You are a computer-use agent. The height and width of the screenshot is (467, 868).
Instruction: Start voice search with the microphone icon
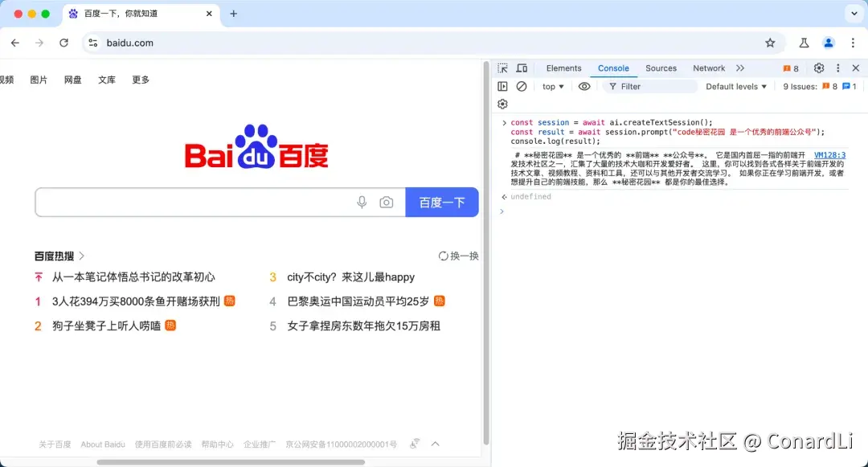click(x=362, y=203)
